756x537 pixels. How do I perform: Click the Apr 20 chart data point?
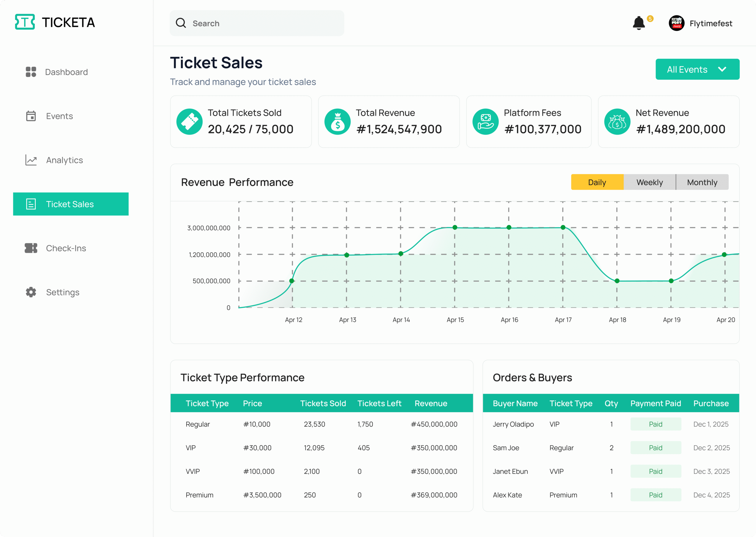point(724,254)
